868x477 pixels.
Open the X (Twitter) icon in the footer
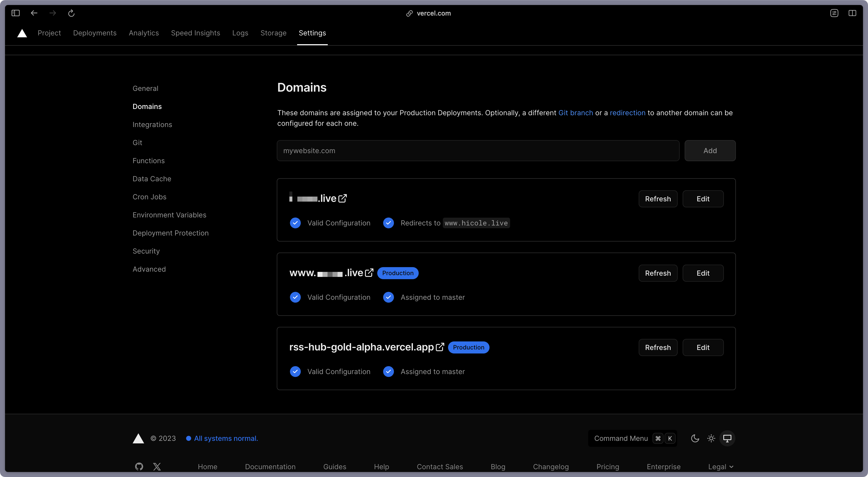pyautogui.click(x=157, y=466)
